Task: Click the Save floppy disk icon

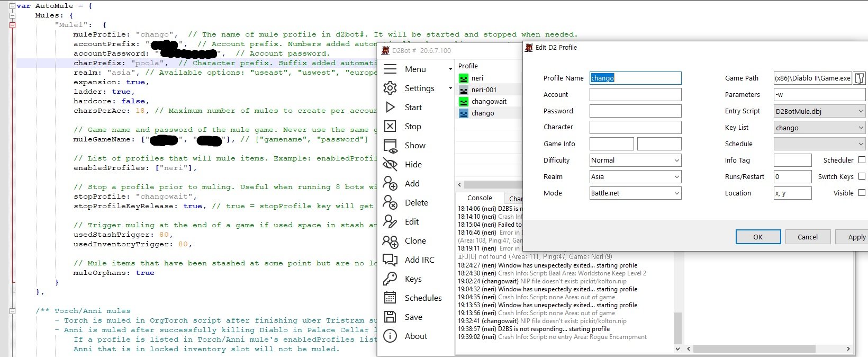Action: coord(390,317)
